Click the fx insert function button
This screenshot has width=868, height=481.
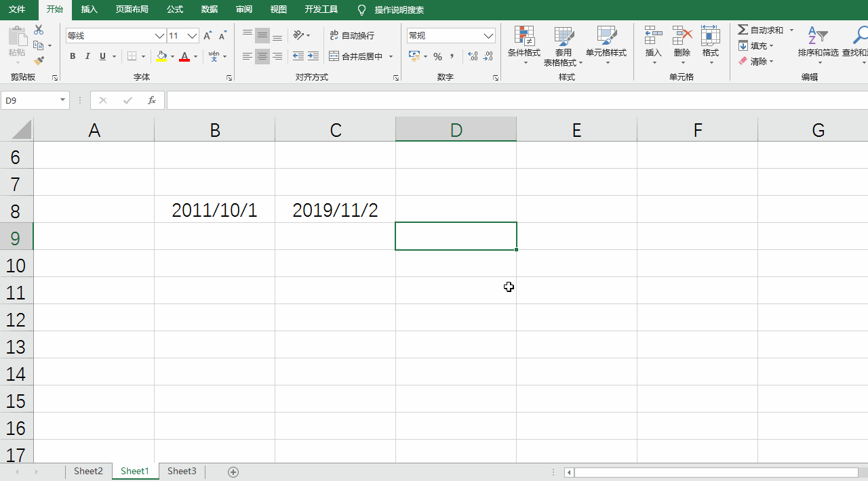[x=152, y=100]
